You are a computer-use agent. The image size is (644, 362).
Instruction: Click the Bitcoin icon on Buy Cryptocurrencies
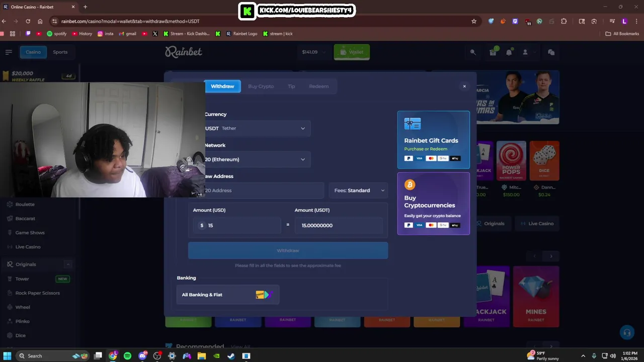[x=410, y=185]
